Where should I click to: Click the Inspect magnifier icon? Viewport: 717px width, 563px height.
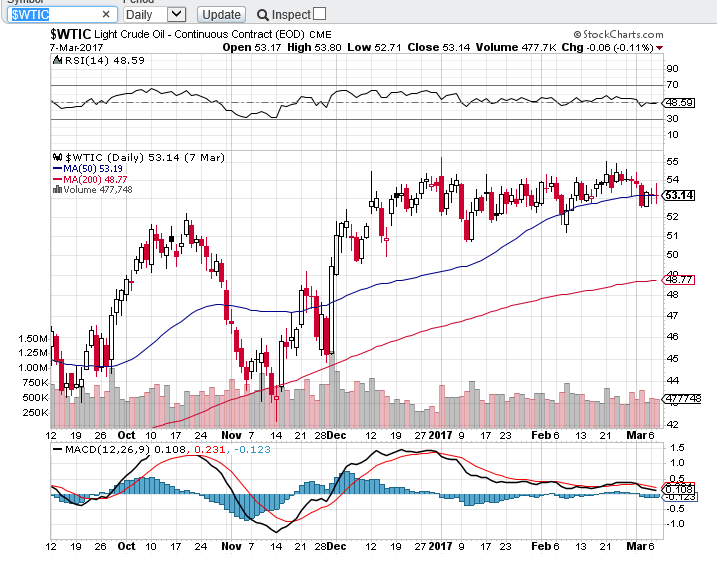[x=262, y=15]
